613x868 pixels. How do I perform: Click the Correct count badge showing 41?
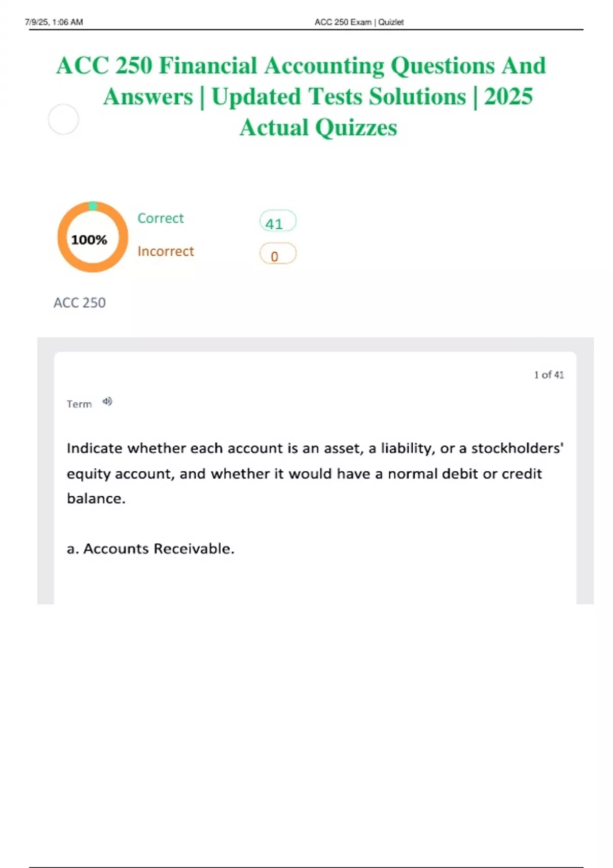click(277, 222)
